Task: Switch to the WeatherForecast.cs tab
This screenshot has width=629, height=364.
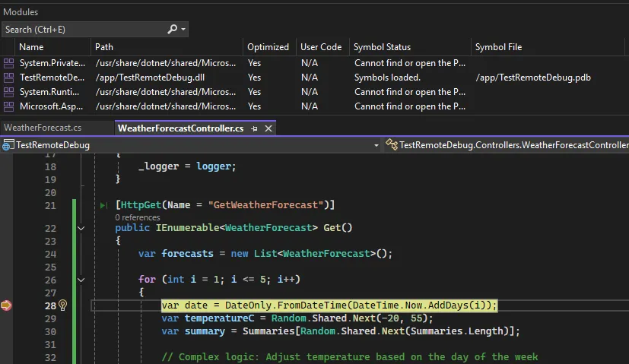Action: click(43, 128)
